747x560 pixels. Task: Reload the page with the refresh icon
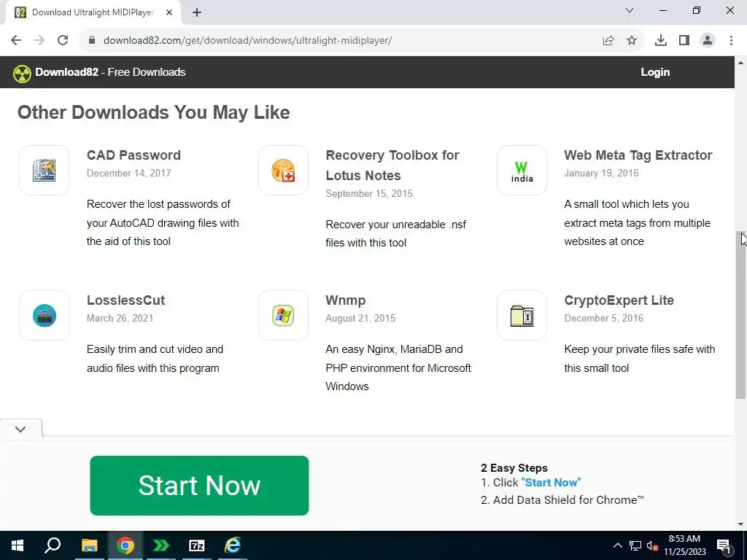point(63,41)
